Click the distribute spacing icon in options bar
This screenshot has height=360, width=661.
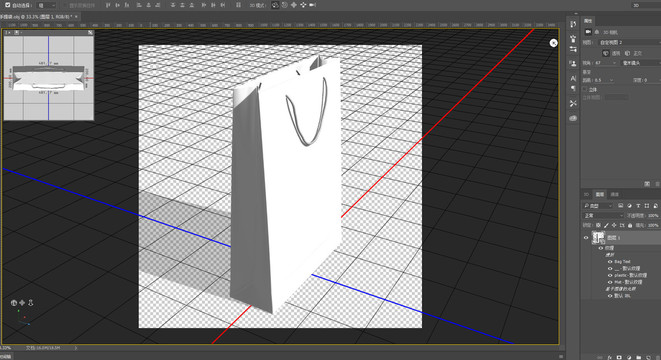pyautogui.click(x=238, y=5)
